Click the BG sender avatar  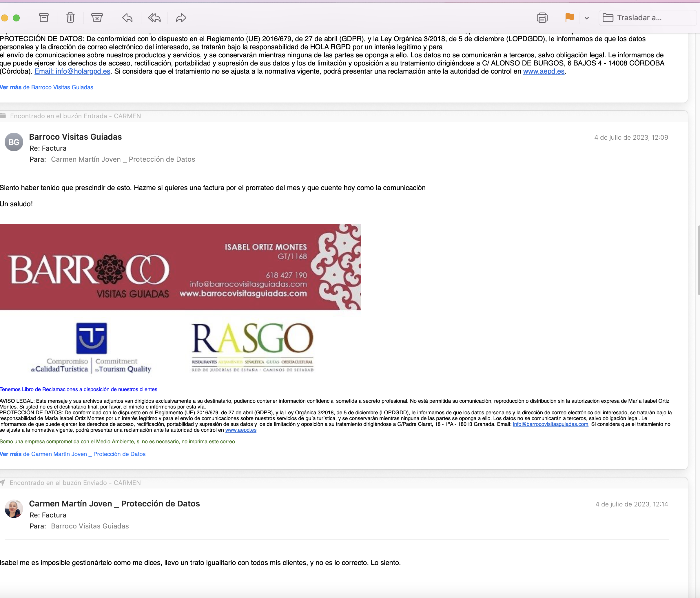(x=14, y=142)
